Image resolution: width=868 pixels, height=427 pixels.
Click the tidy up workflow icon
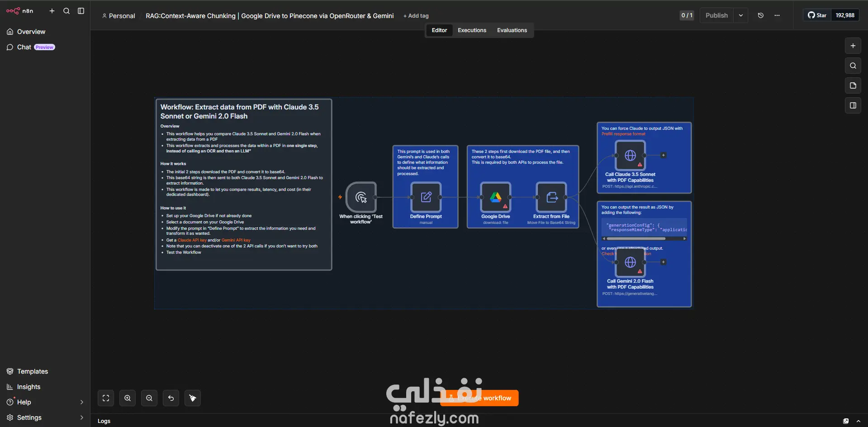193,398
